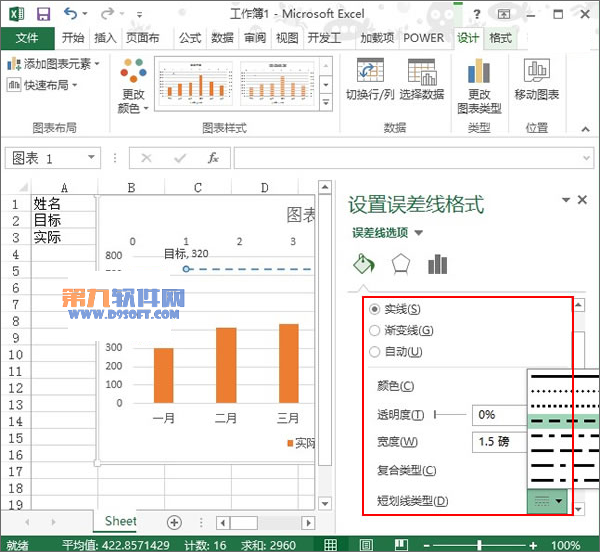Open the 更改颜色 color palette icon
Image resolution: width=600 pixels, height=552 pixels.
133,70
